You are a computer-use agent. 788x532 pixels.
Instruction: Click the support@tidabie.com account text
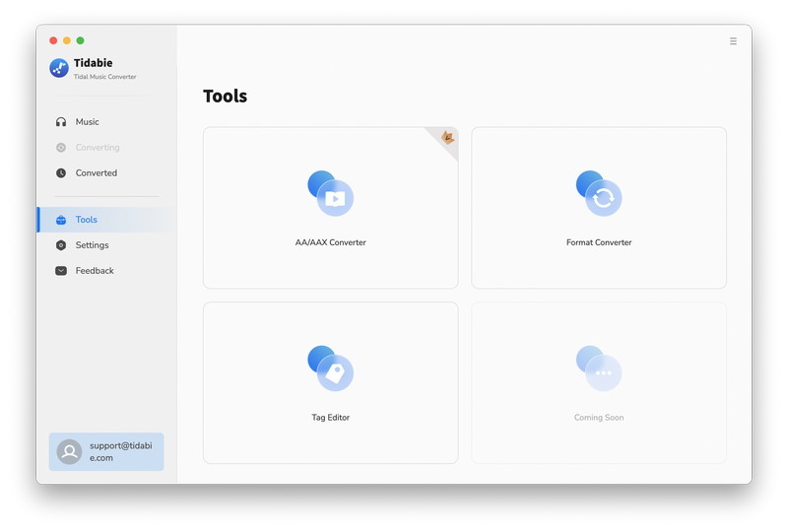(x=121, y=451)
